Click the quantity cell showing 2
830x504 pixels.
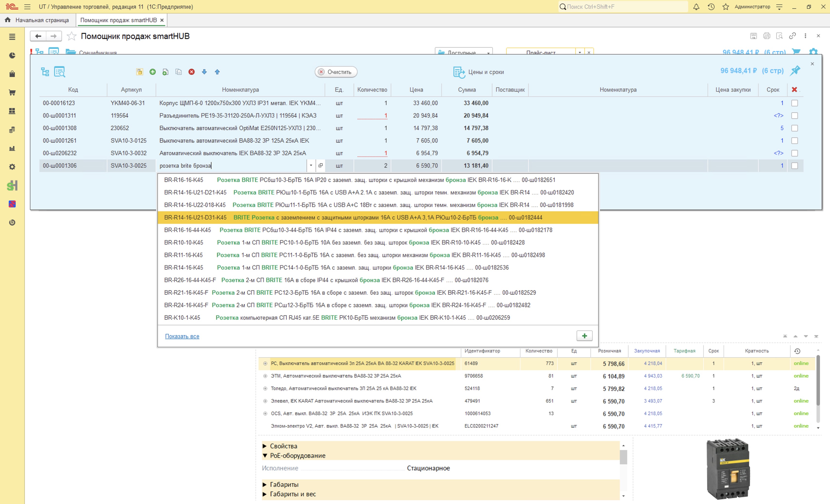(372, 166)
